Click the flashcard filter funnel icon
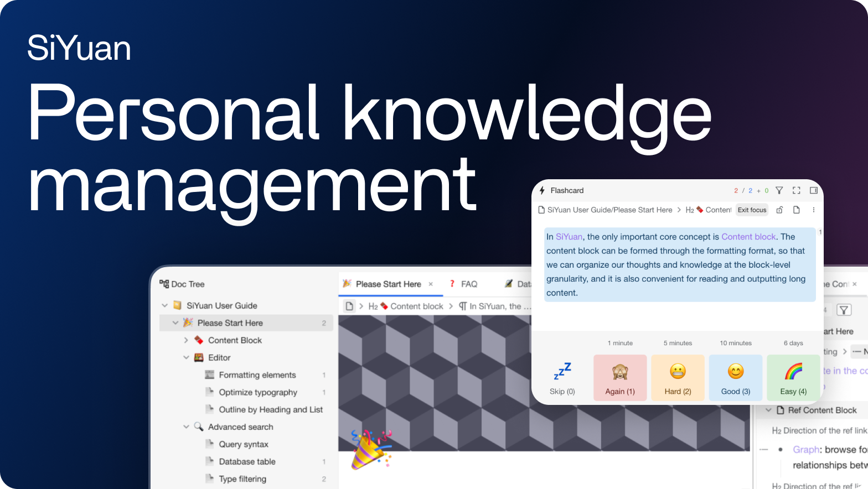The width and height of the screenshot is (868, 489). pyautogui.click(x=779, y=190)
